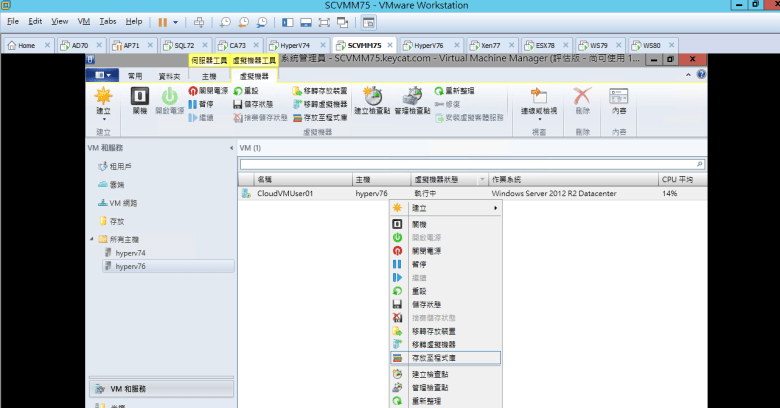Open VM 網路 in the navigation pane
The height and width of the screenshot is (408, 780).
(x=125, y=202)
